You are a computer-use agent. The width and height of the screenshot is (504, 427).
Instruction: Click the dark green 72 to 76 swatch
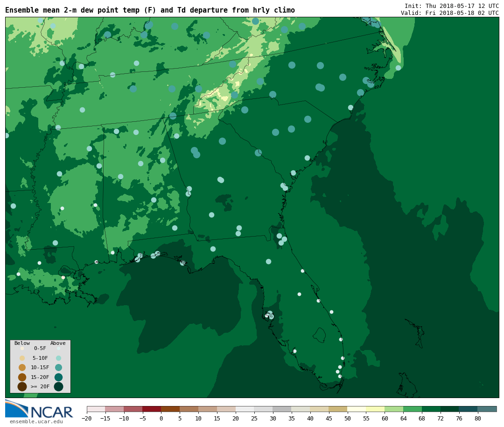click(450, 409)
